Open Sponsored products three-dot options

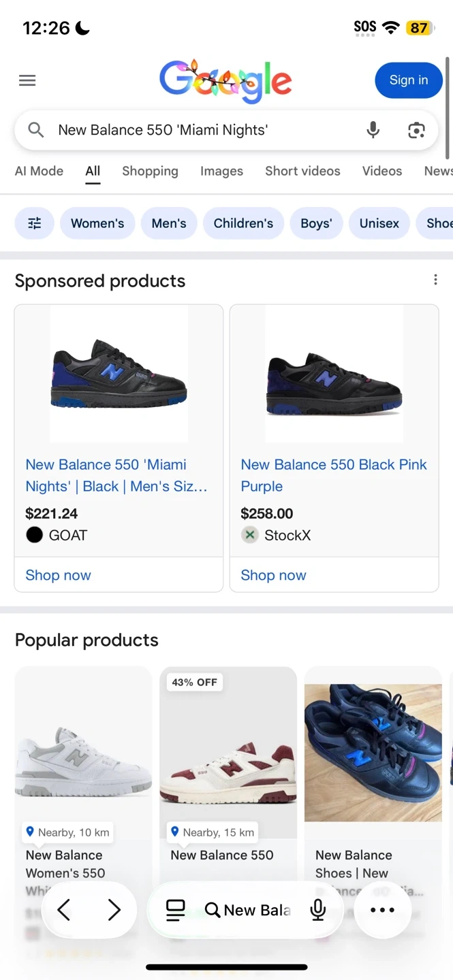point(435,280)
